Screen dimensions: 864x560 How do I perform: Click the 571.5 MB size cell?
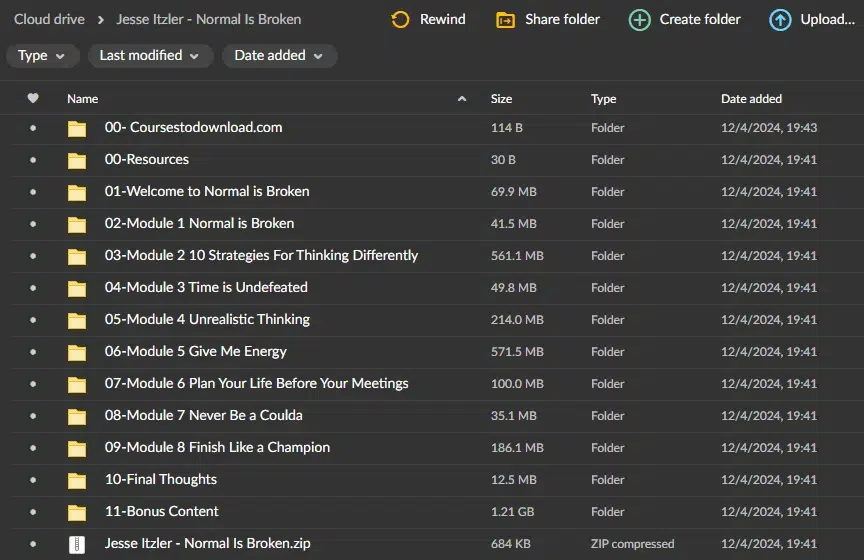[517, 352]
